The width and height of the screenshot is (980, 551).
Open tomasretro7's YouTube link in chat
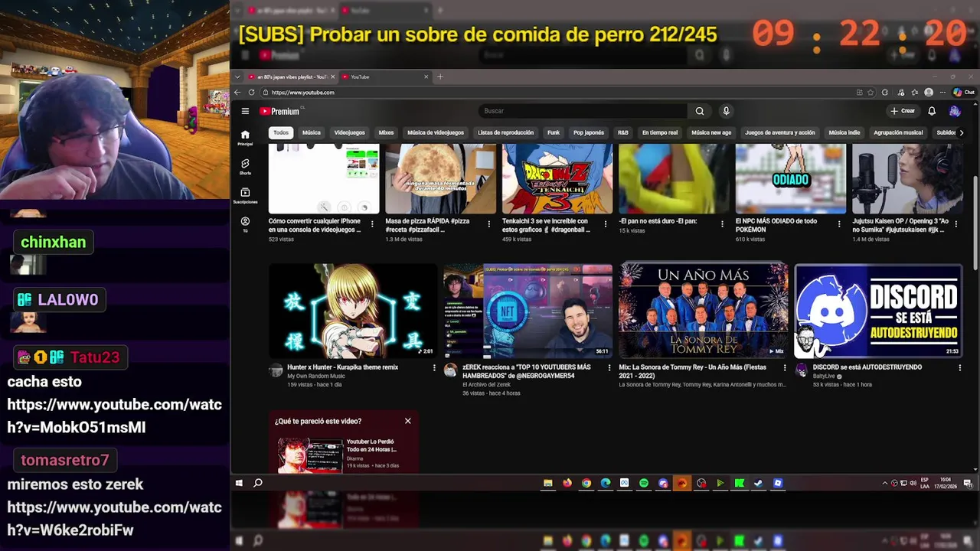click(x=115, y=518)
